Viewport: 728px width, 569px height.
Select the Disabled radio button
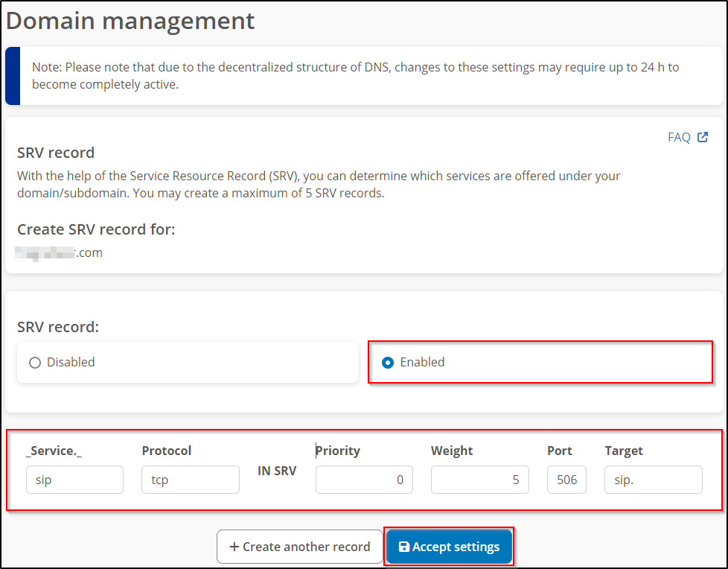(x=35, y=363)
